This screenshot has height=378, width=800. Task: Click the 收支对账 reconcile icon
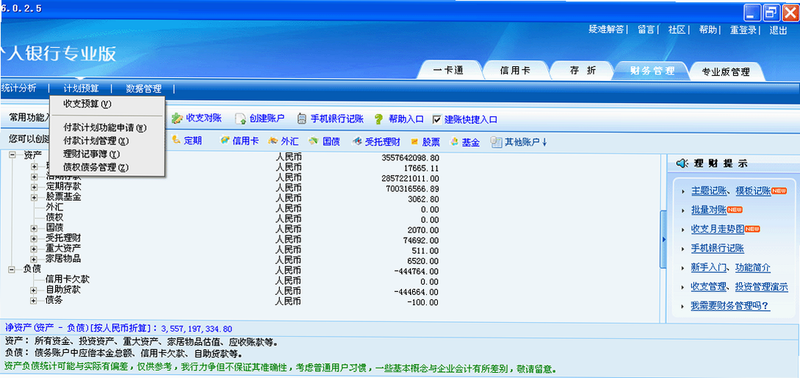pos(177,119)
